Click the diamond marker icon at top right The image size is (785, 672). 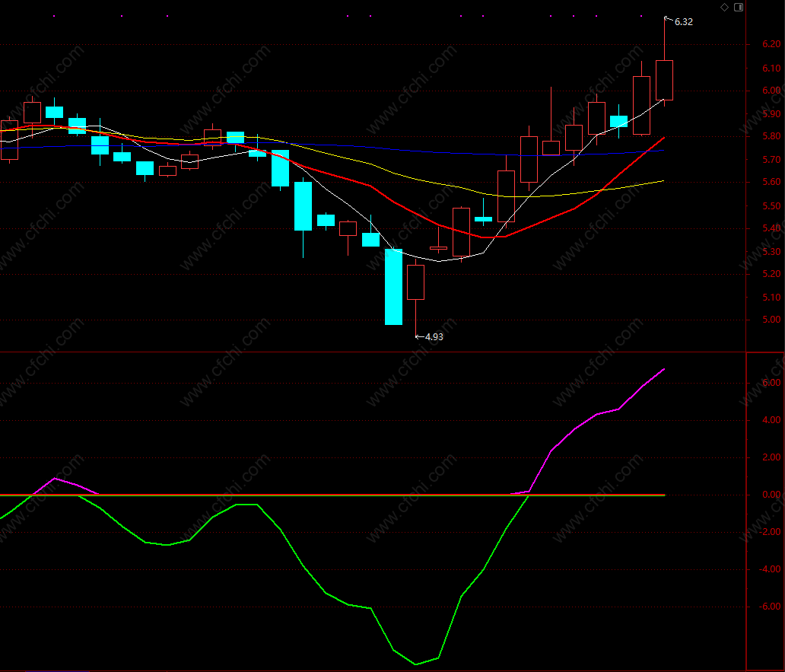pyautogui.click(x=724, y=7)
